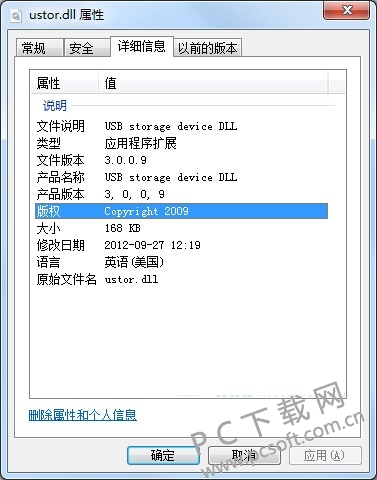Select the 详细信息 tab
This screenshot has height=480, width=377.
pos(142,46)
